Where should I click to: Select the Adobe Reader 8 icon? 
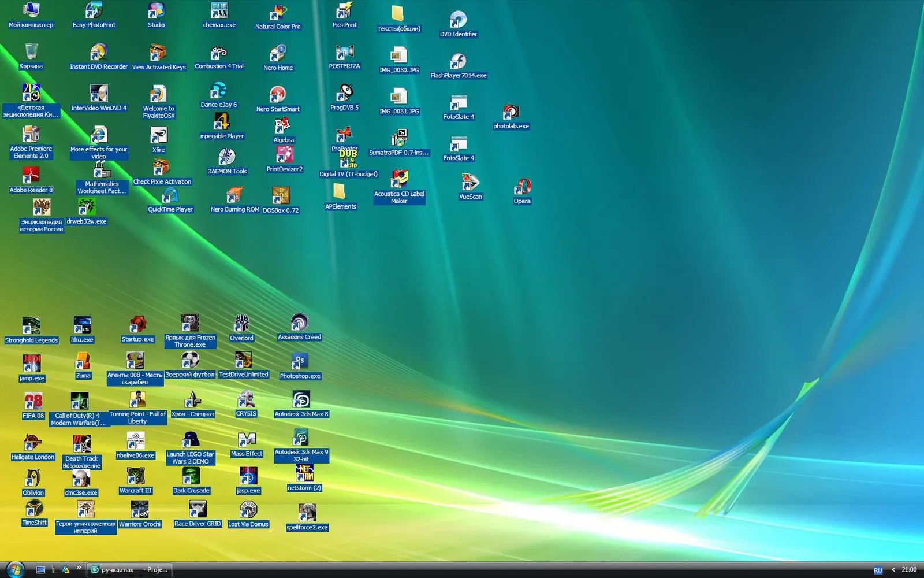pyautogui.click(x=31, y=180)
